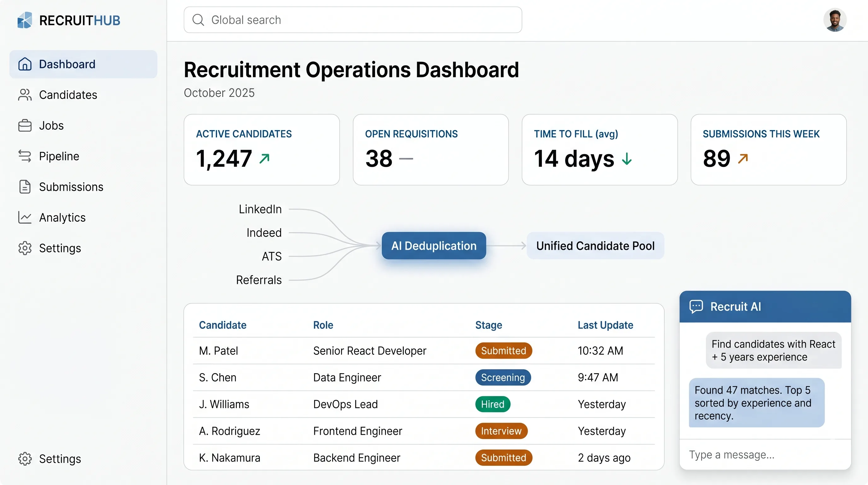This screenshot has width=868, height=485.
Task: Click the bottom-left Settings gear icon
Action: pos(25,459)
